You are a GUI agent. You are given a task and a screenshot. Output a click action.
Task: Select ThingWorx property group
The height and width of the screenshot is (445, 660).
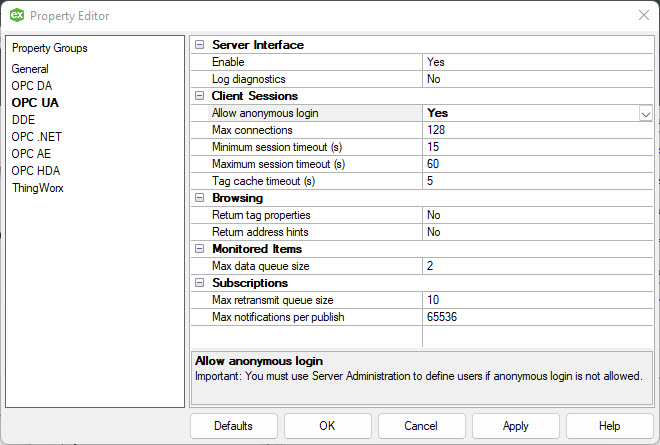click(37, 188)
